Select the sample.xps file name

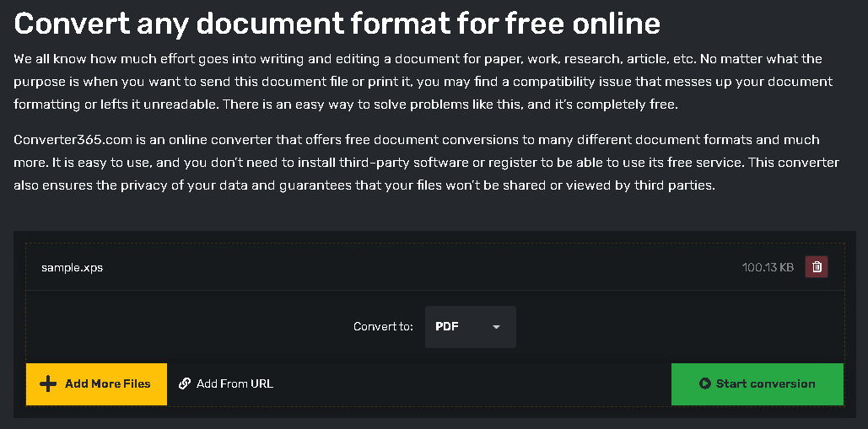point(72,268)
